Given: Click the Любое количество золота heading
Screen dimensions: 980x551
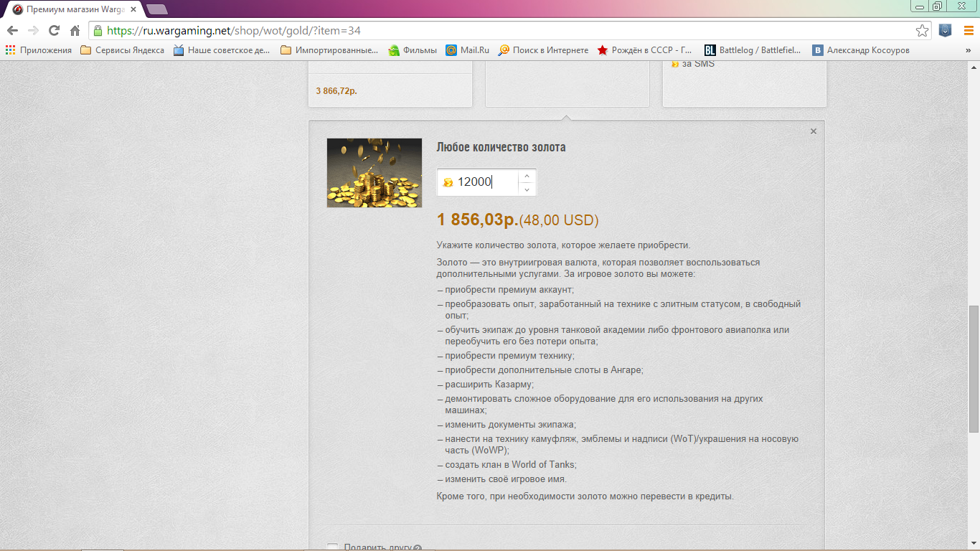Looking at the screenshot, I should [501, 147].
